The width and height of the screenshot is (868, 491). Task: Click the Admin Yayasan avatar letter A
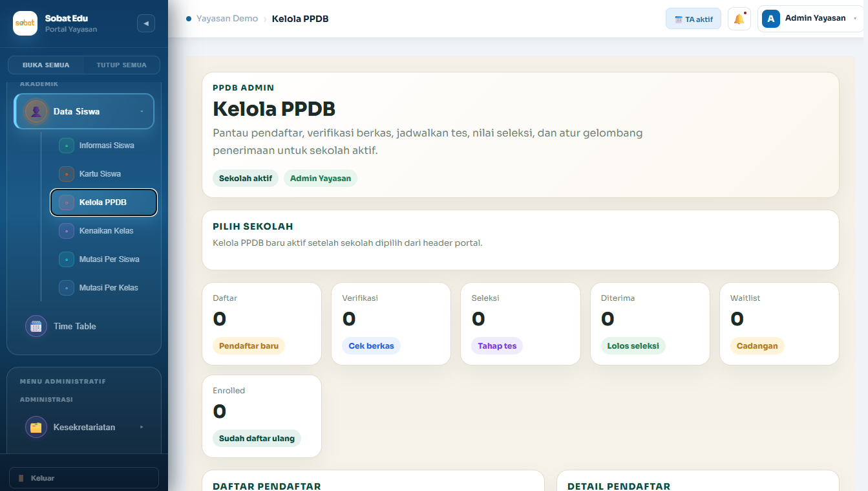pos(771,19)
